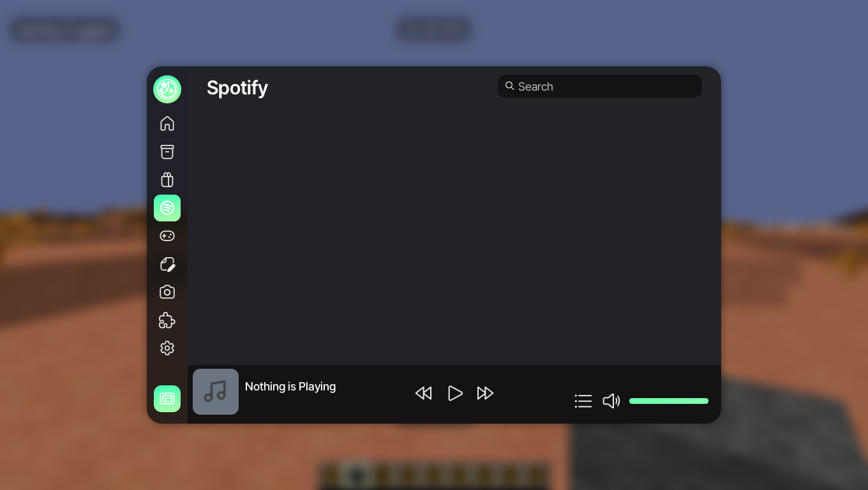Select the Spotify sidebar icon
This screenshot has width=868, height=490.
point(167,208)
